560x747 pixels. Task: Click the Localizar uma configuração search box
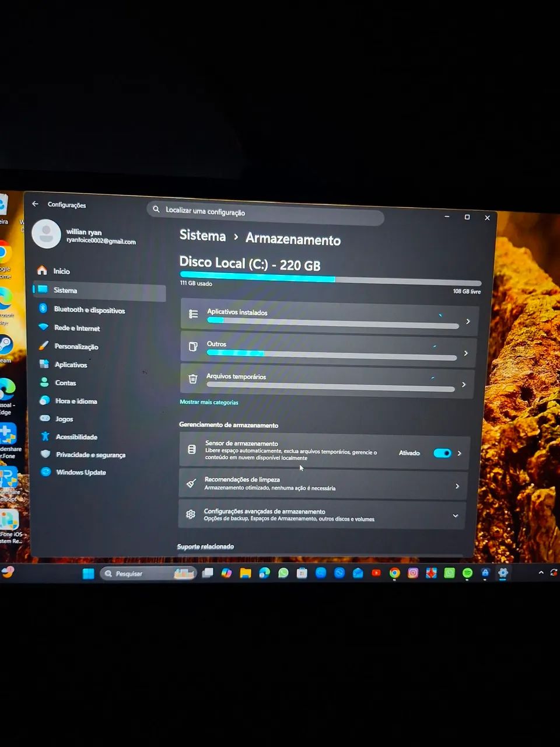pyautogui.click(x=265, y=214)
